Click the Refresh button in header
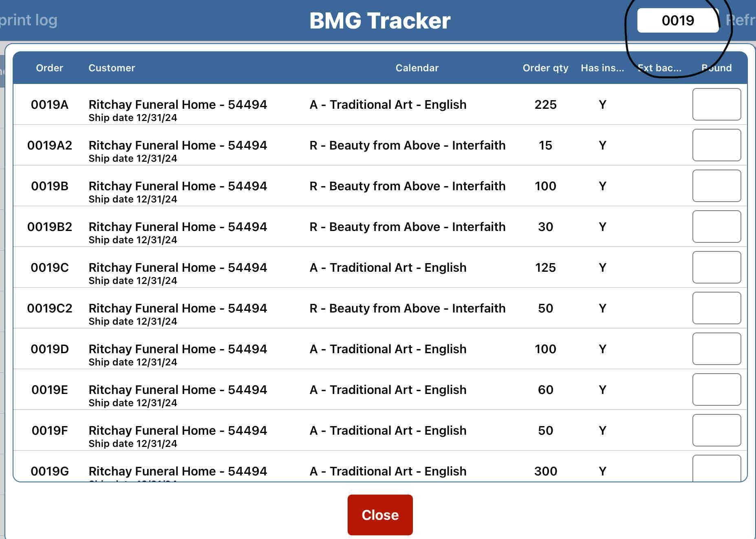The image size is (756, 539). 740,20
